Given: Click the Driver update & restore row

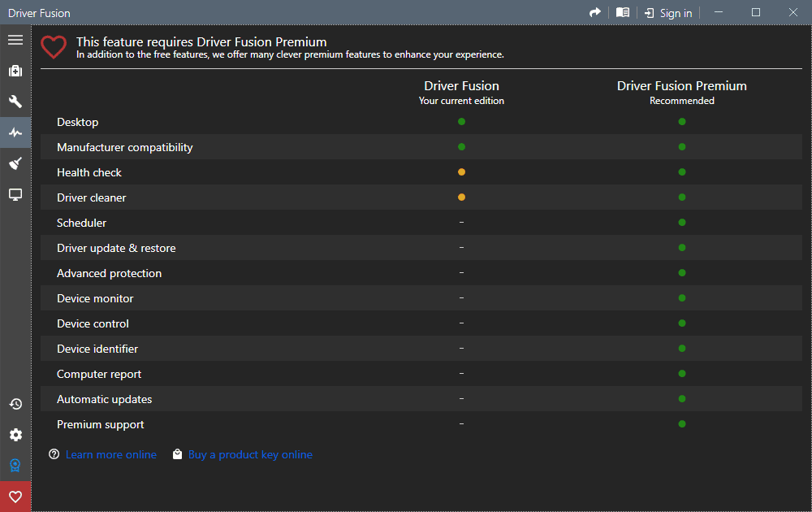Looking at the screenshot, I should pos(116,248).
